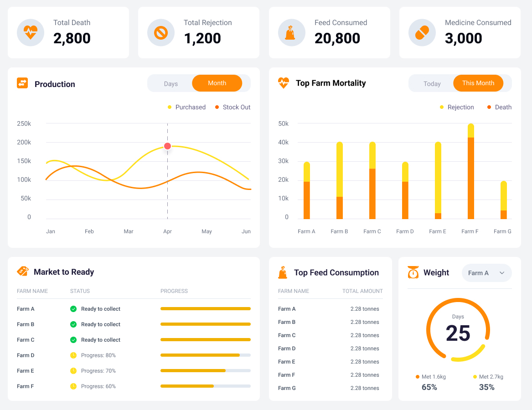Screen dimensions: 532x410
Task: Click the TOTAL AMOUNT column header
Action: [x=362, y=291]
